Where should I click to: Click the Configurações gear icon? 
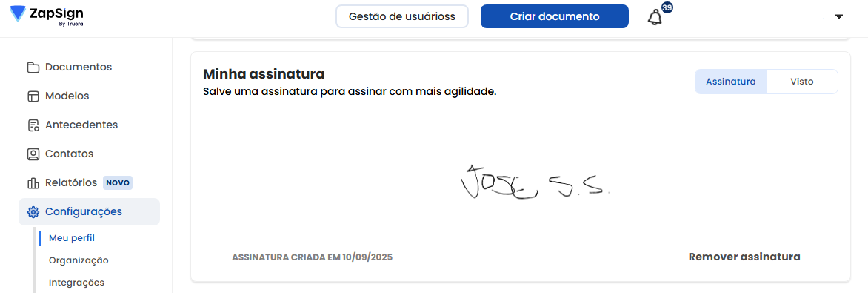click(33, 211)
